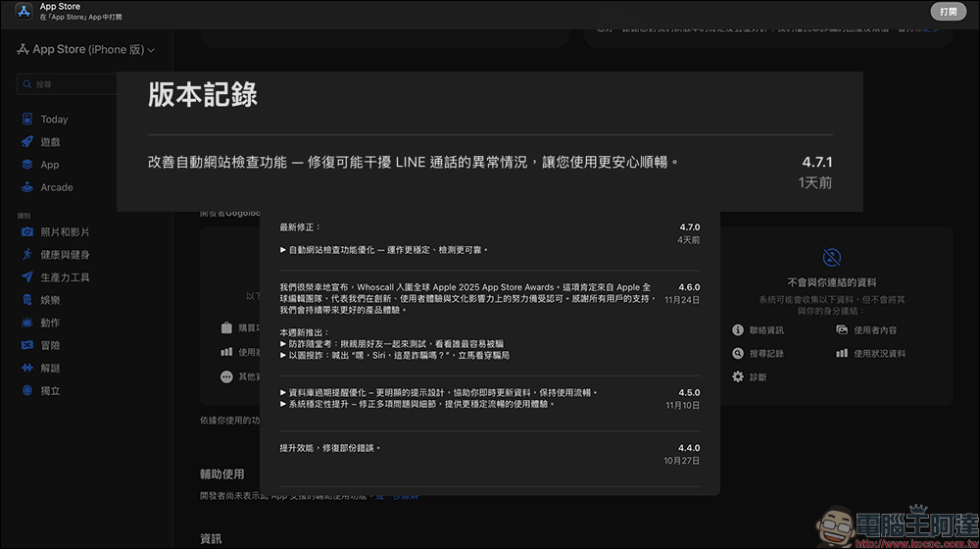
Task: Click the 10月27日 release date
Action: click(682, 460)
